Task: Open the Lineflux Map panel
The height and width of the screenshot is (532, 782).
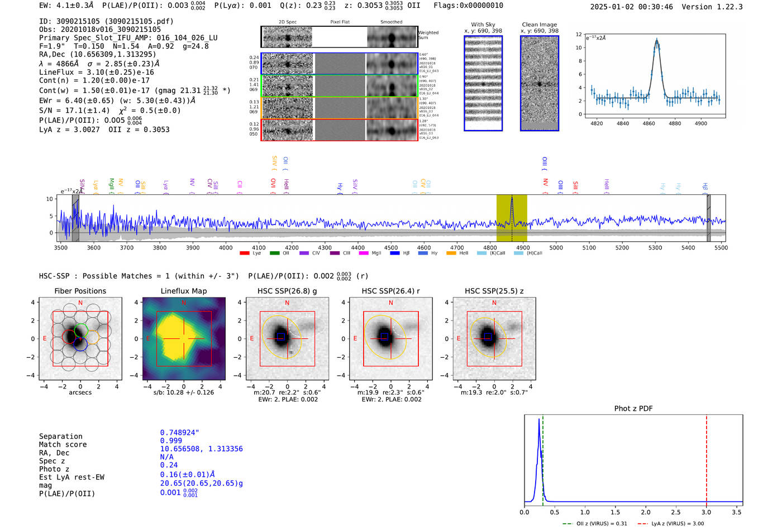Action: 184,339
